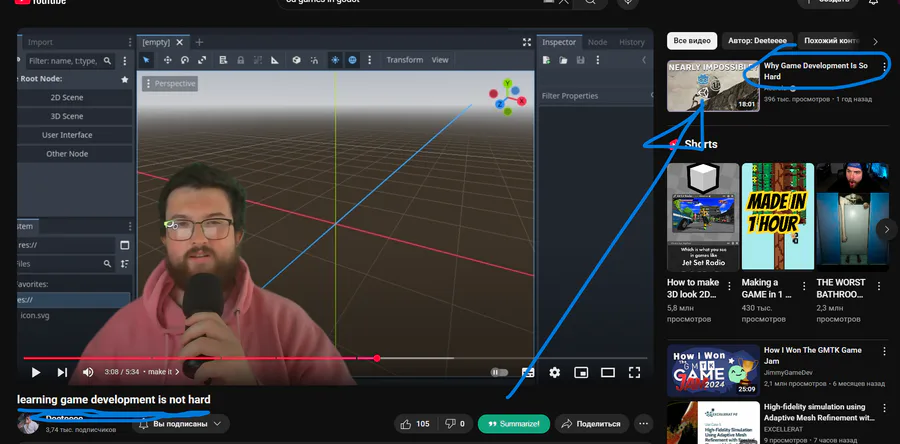Image resolution: width=900 pixels, height=444 pixels.
Task: Select the Godot select-mode arrow tool in video
Action: (146, 60)
